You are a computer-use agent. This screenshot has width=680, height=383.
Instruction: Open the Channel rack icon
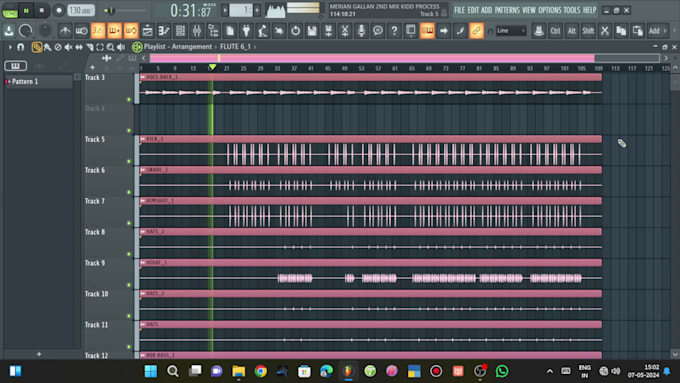point(180,31)
